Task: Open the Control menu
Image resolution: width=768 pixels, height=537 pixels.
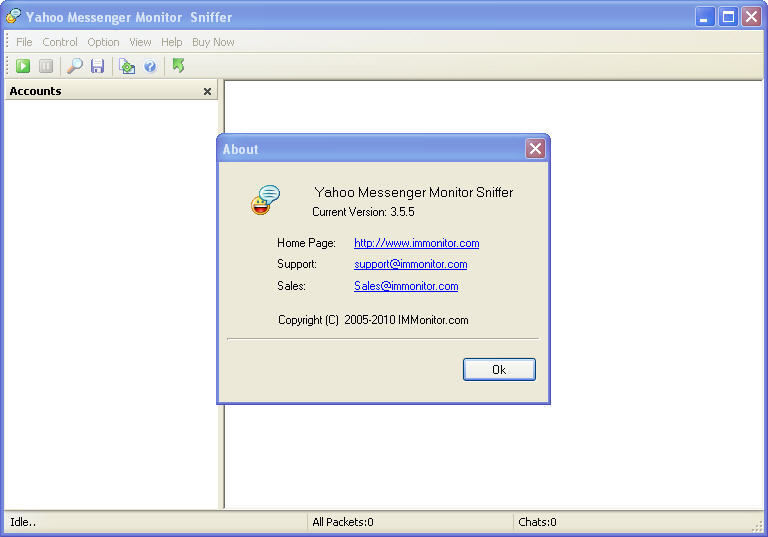Action: tap(60, 42)
